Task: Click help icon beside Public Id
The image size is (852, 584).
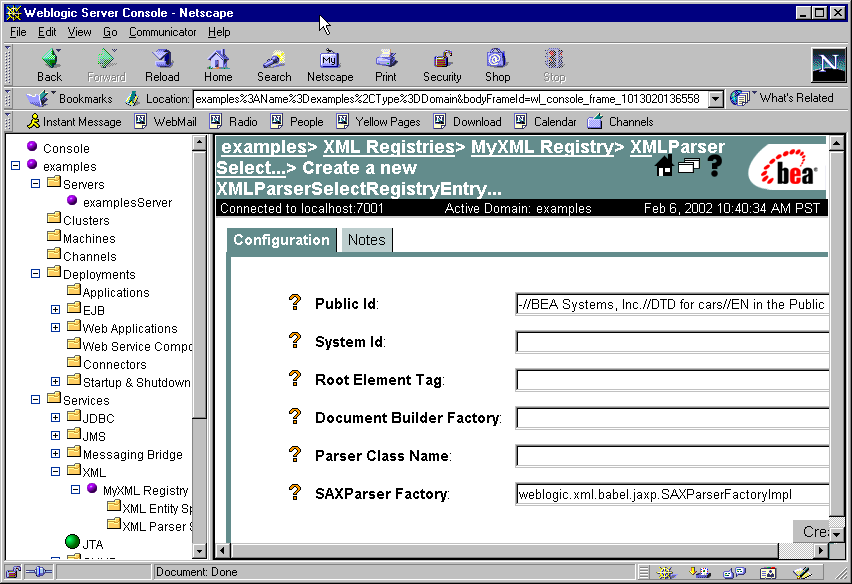Action: [295, 302]
